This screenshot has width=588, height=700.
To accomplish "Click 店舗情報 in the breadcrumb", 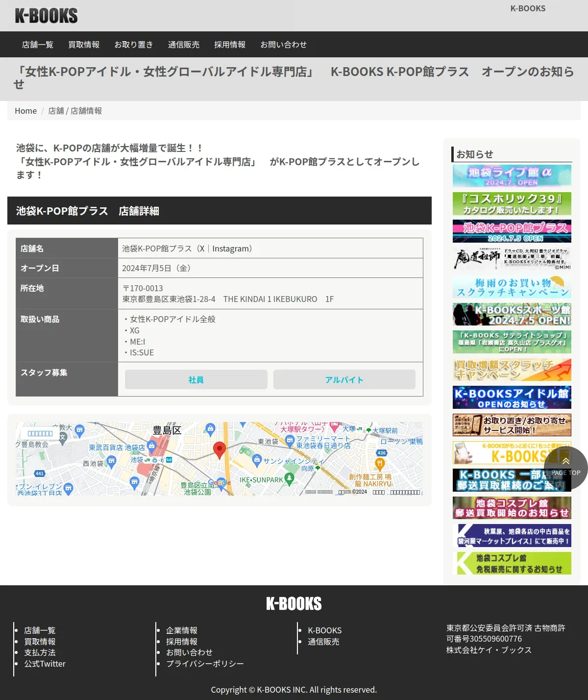I will [86, 111].
